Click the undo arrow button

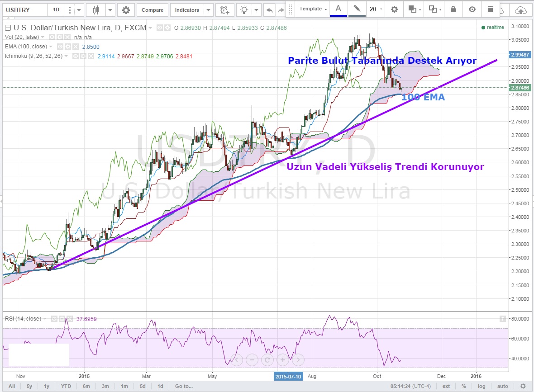tap(269, 10)
